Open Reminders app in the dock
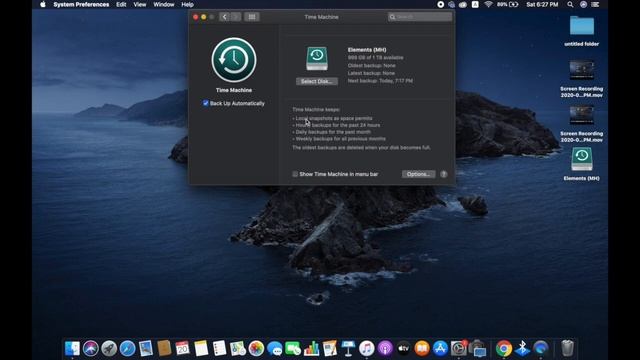This screenshot has height=360, width=640. [x=219, y=349]
